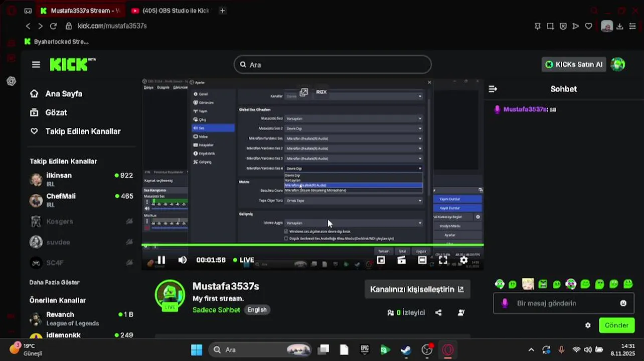
Task: Click the Gönder send button
Action: click(616, 325)
